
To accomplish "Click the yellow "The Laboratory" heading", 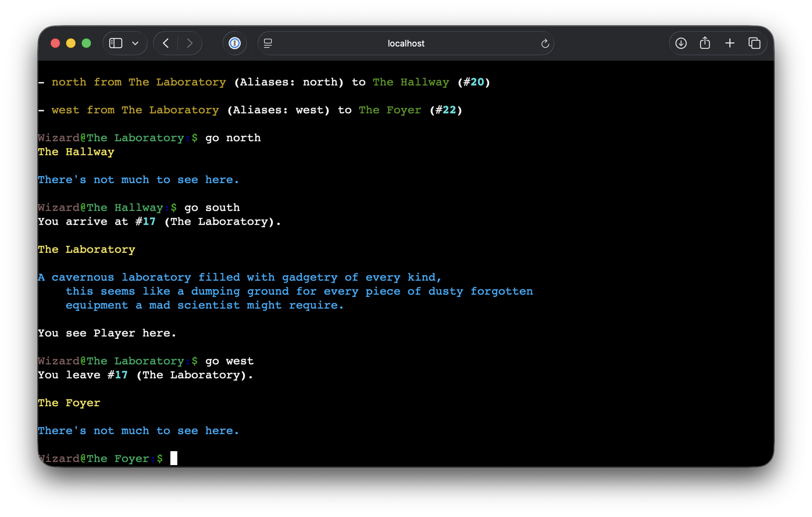I will click(x=86, y=249).
